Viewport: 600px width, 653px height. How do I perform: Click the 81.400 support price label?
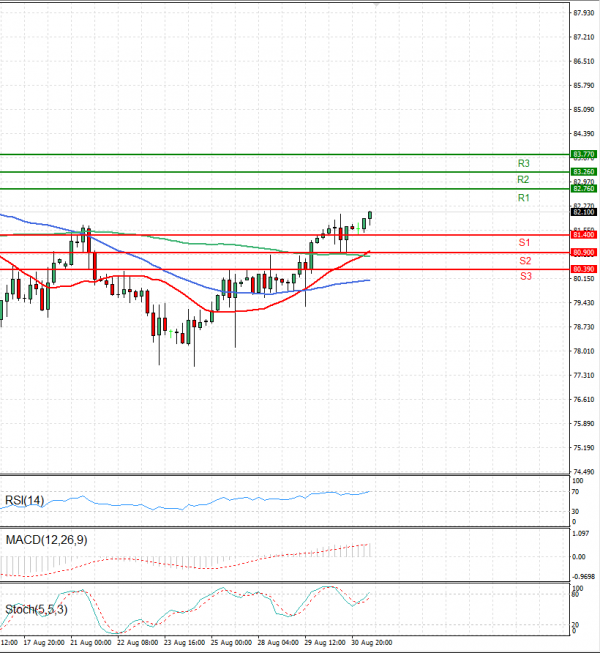(583, 235)
